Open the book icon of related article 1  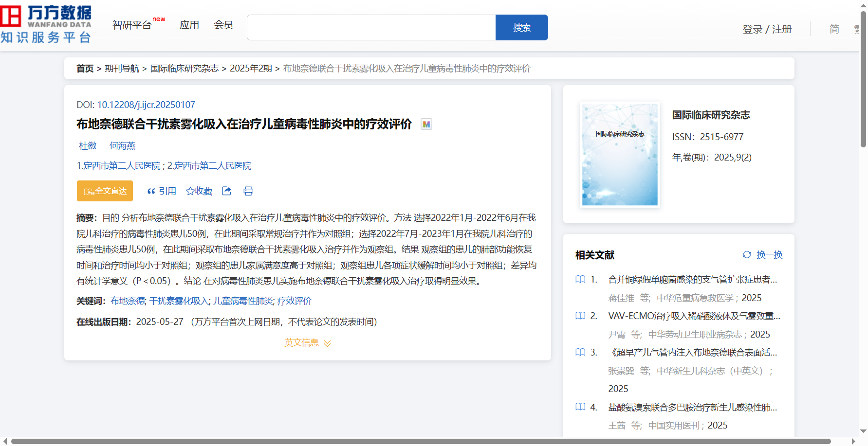tap(580, 280)
